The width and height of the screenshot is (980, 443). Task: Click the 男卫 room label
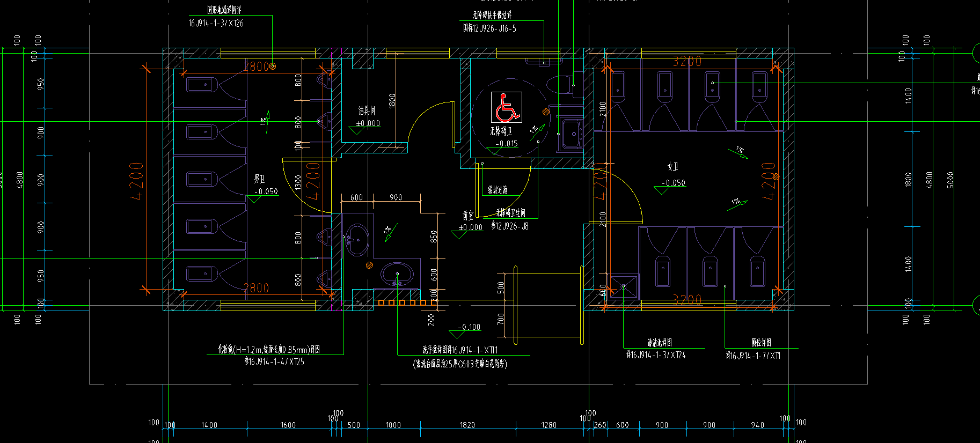(259, 179)
